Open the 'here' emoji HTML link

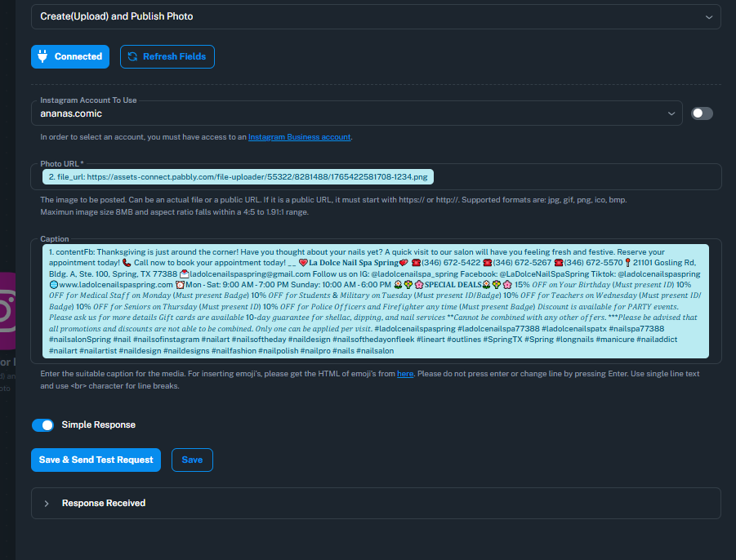pos(405,374)
